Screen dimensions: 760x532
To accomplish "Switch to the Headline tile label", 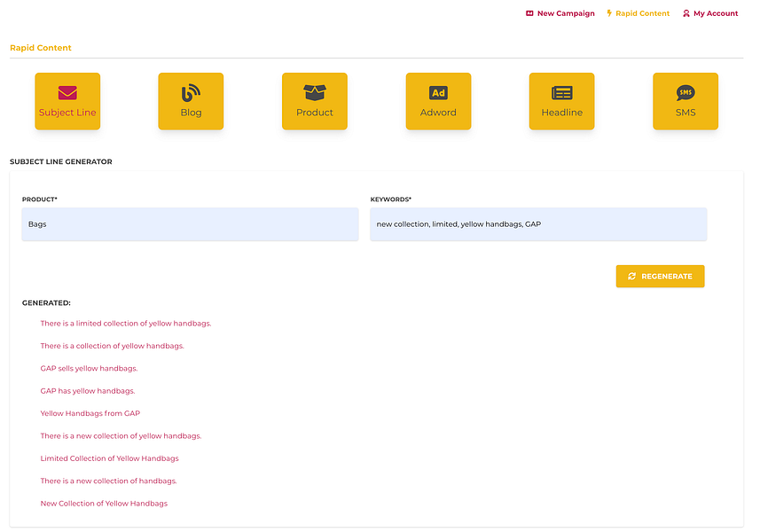I will [561, 113].
